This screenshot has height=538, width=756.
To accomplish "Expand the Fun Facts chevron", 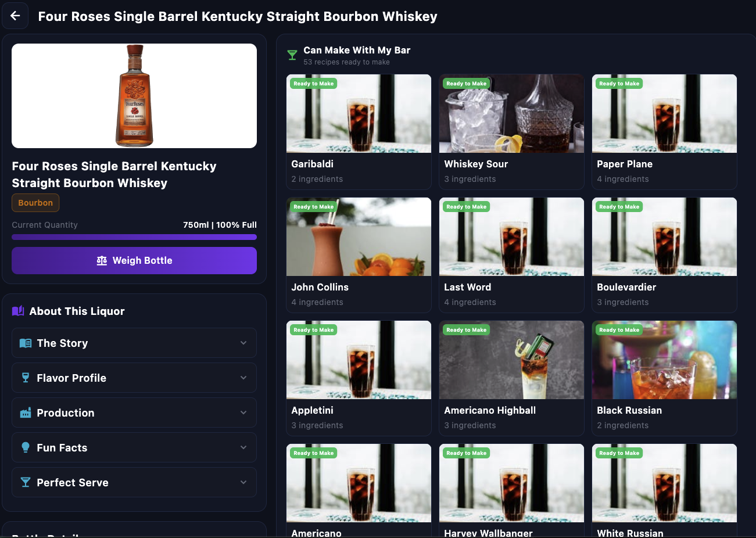I will point(243,447).
